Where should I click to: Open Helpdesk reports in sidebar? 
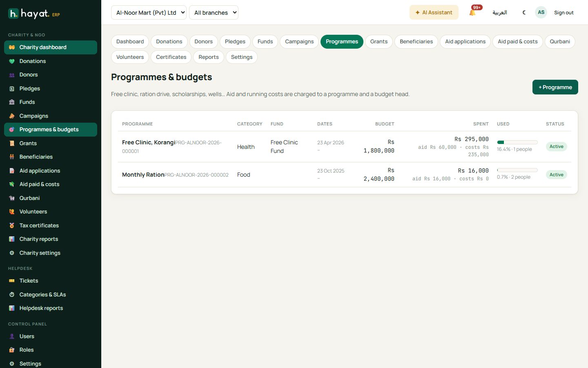51,308
